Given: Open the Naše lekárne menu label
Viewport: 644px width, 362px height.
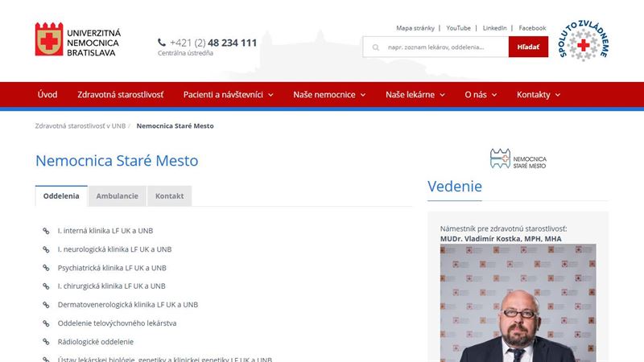Looking at the screenshot, I should pos(410,94).
